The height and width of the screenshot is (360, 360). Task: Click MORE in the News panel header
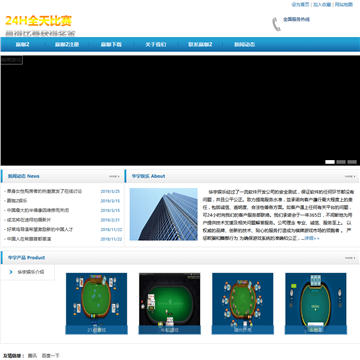(x=114, y=176)
